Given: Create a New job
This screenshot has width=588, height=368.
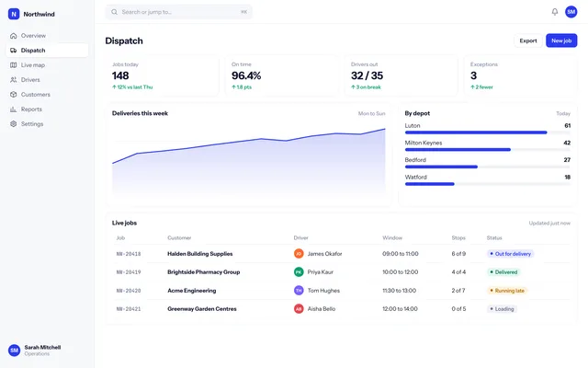Looking at the screenshot, I should pyautogui.click(x=561, y=40).
